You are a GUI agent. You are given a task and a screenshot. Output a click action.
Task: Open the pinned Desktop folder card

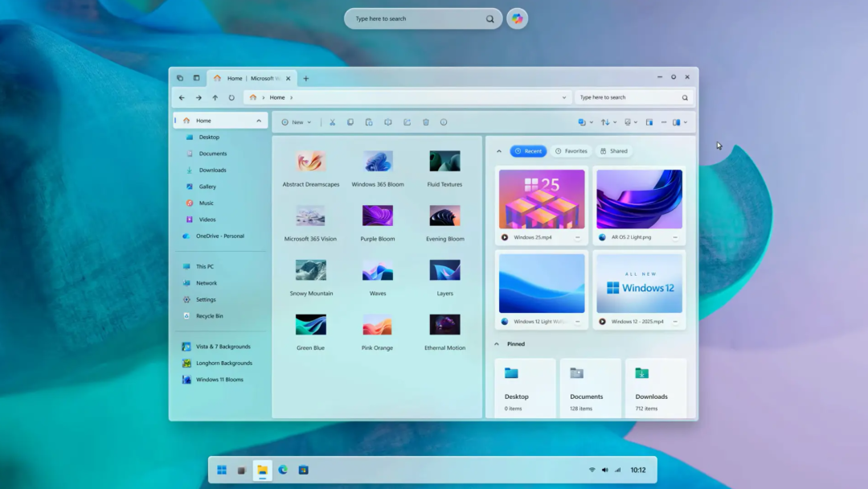point(525,388)
